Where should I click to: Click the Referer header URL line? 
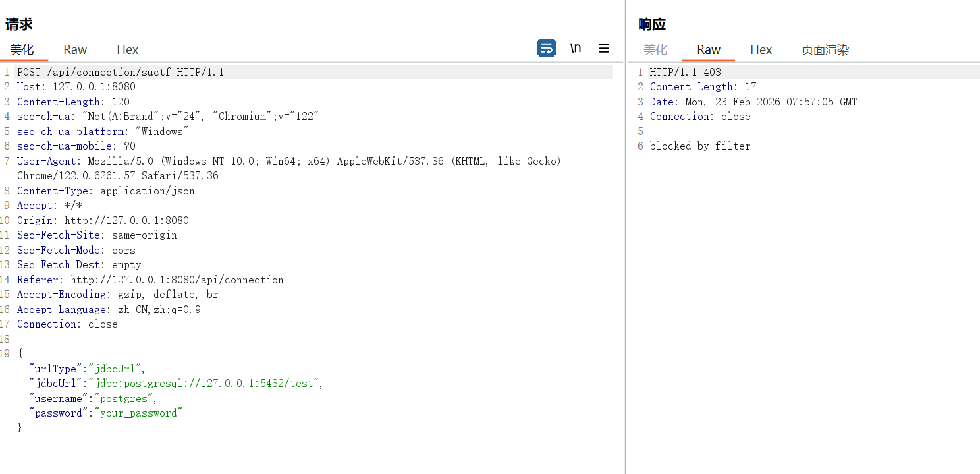pyautogui.click(x=150, y=280)
